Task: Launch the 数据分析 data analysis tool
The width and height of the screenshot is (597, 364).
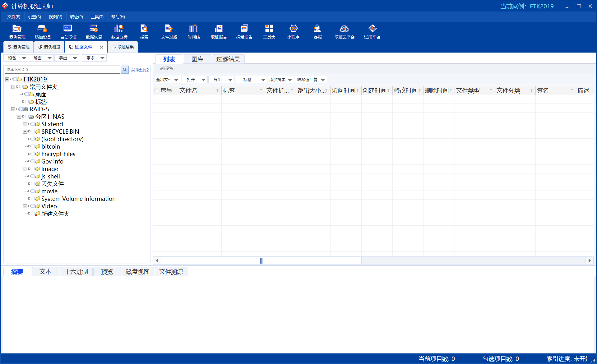Action: 119,32
